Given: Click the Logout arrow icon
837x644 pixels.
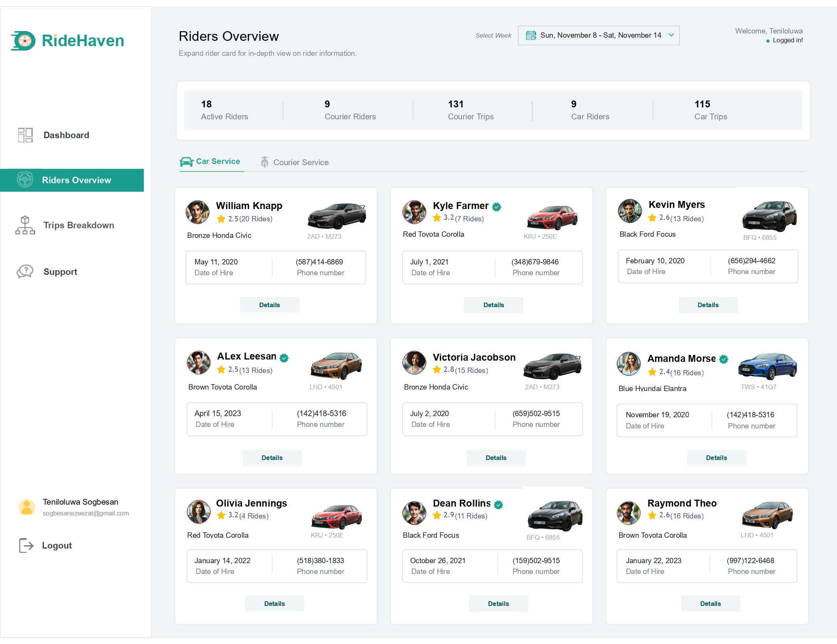Looking at the screenshot, I should (x=26, y=545).
